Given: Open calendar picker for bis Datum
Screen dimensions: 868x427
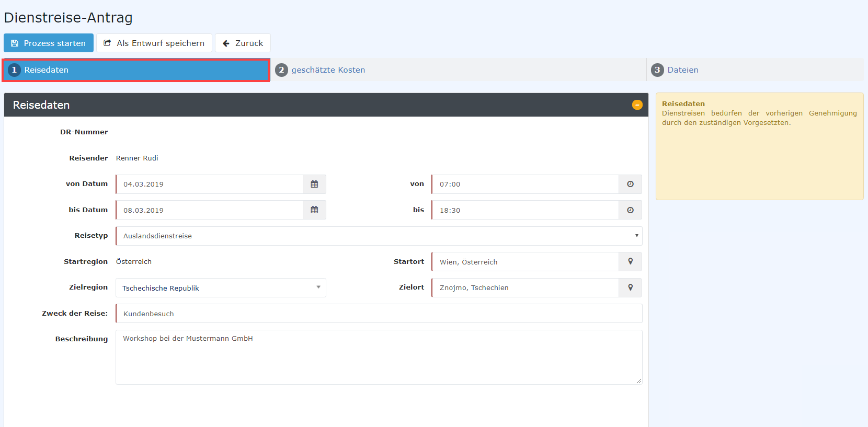Looking at the screenshot, I should [x=314, y=210].
